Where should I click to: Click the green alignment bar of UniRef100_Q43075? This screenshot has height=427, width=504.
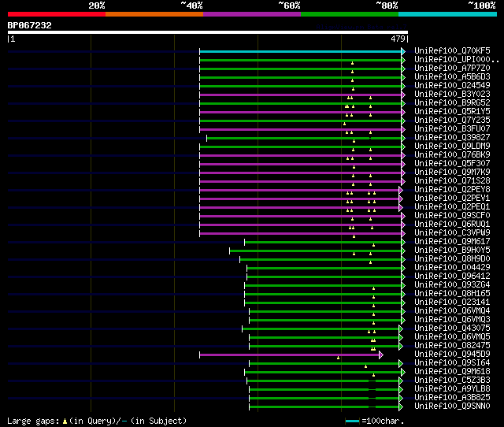[x=321, y=329]
